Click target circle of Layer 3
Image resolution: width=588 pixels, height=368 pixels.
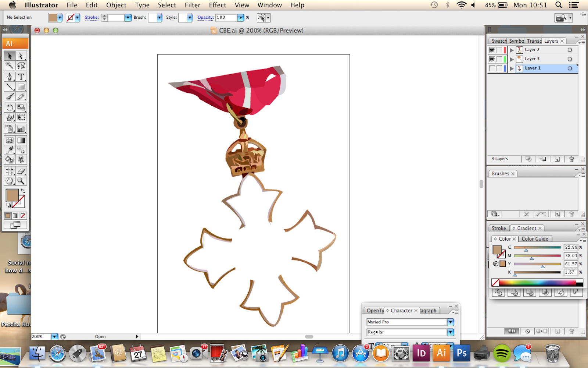(570, 59)
